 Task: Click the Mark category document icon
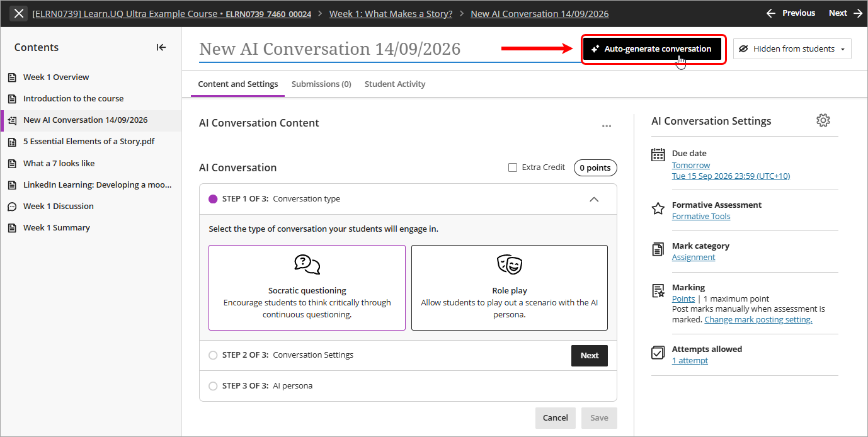pos(658,249)
